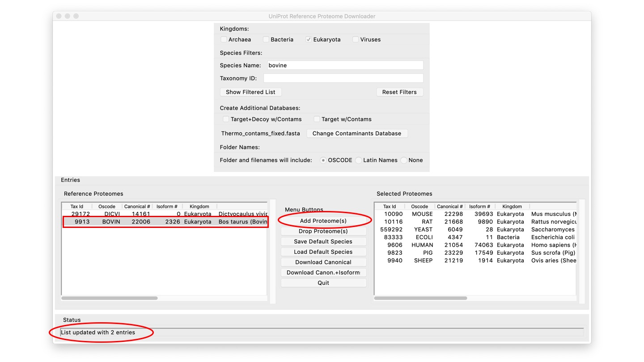Image resolution: width=644 pixels, height=362 pixels.
Task: Sort Reference Proteomes by Kingdom header
Action: [x=199, y=206]
